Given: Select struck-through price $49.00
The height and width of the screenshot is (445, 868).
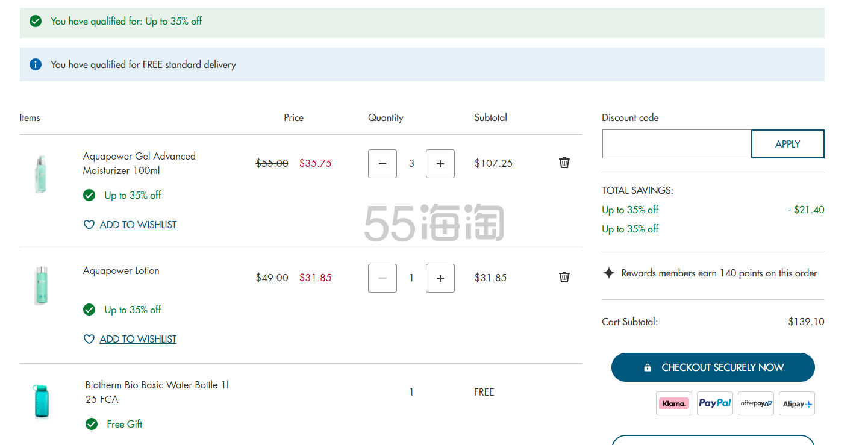Looking at the screenshot, I should [272, 278].
